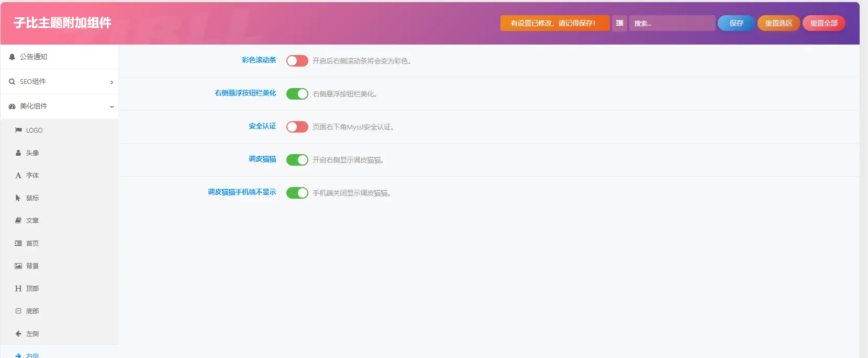Click the H icon beside 顶部
This screenshot has width=868, height=358.
[x=18, y=288]
